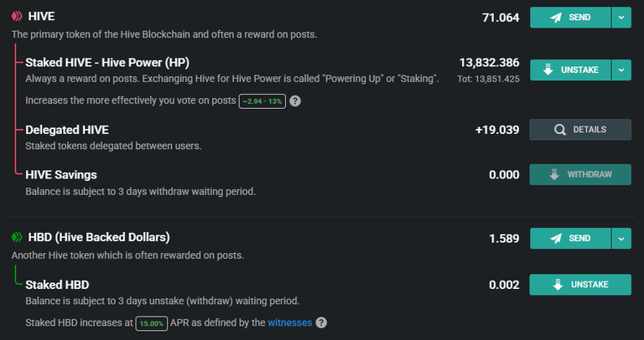Expand dropdown next to Hive Power Unstake
This screenshot has width=644, height=340.
point(621,70)
